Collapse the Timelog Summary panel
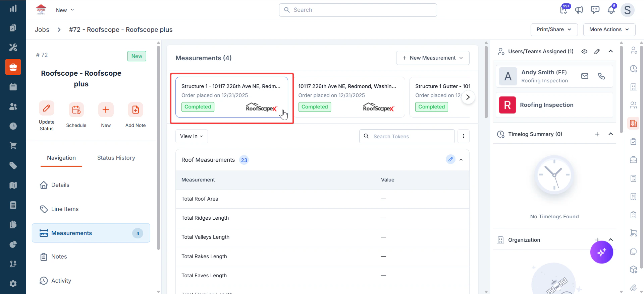The height and width of the screenshot is (294, 644). [611, 134]
